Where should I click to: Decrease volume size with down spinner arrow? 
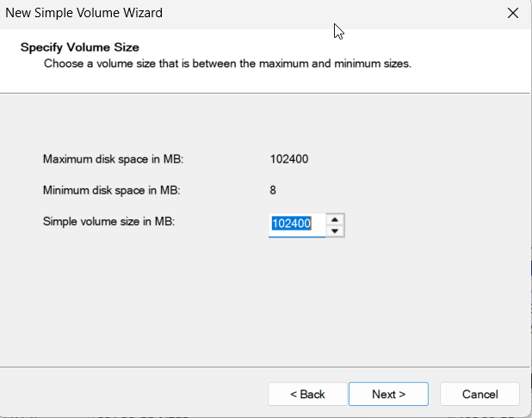pos(335,231)
